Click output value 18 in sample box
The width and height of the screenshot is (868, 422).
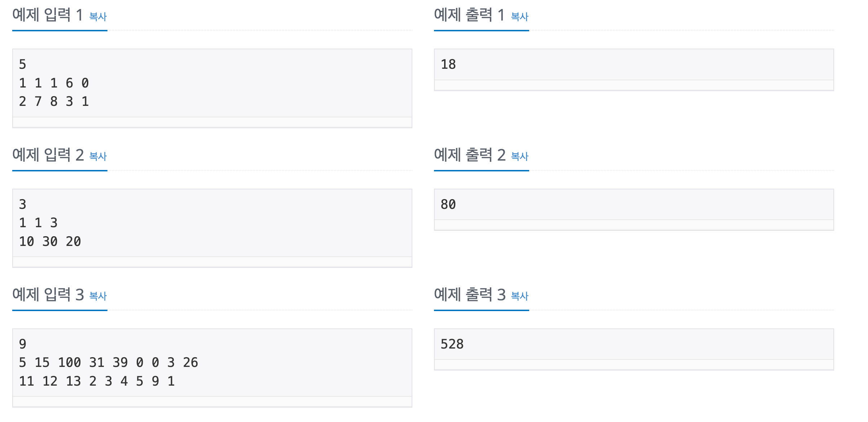(x=448, y=64)
